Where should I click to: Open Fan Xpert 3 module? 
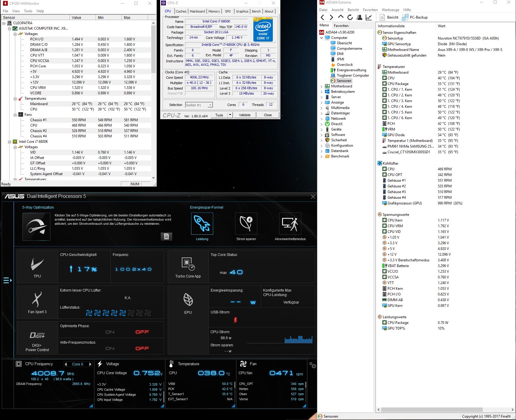[37, 302]
